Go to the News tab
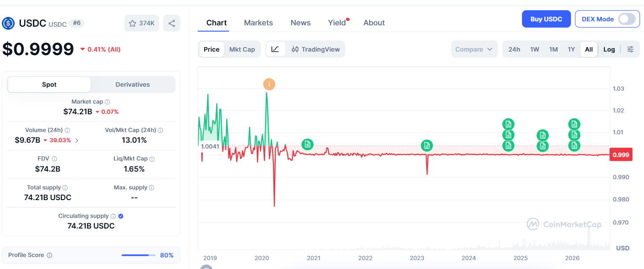This screenshot has width=644, height=269. [x=301, y=23]
